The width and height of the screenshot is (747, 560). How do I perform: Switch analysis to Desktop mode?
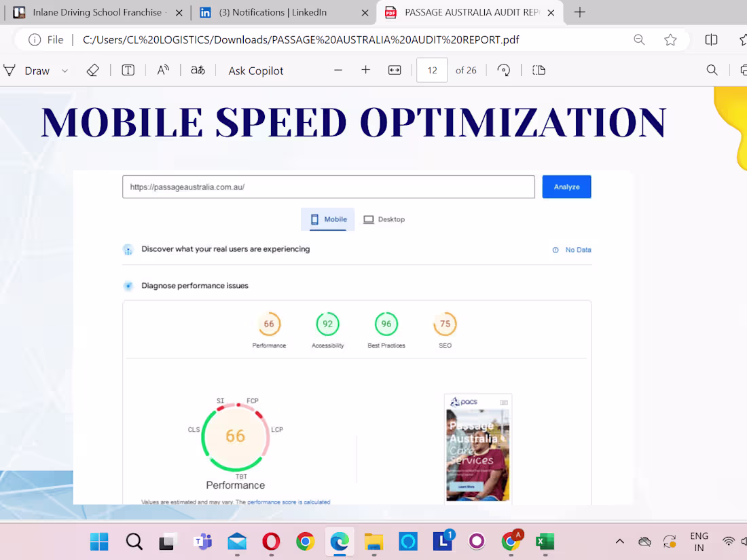[384, 219]
